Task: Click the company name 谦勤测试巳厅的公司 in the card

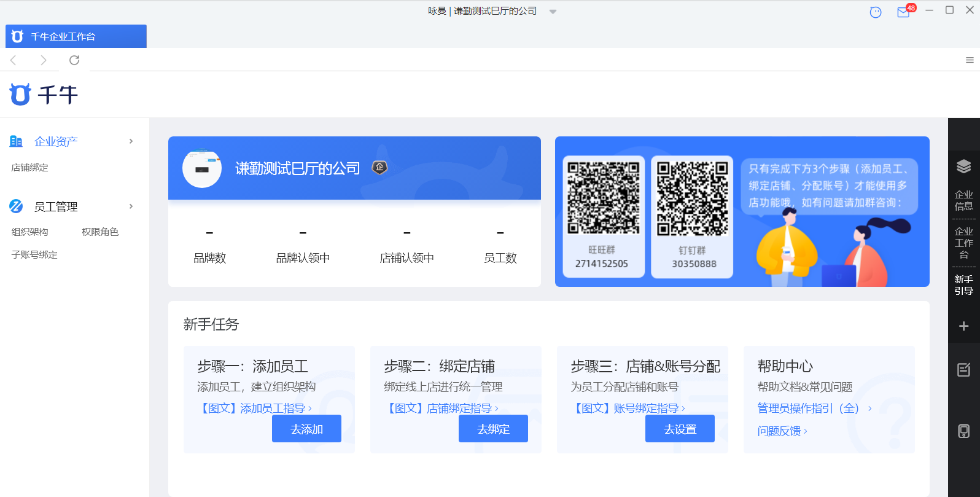Action: coord(298,168)
